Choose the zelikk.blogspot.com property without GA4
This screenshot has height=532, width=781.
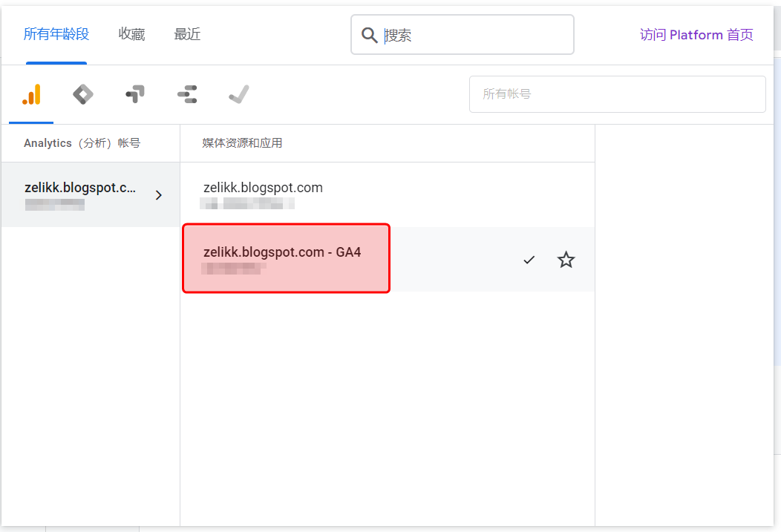(x=263, y=194)
